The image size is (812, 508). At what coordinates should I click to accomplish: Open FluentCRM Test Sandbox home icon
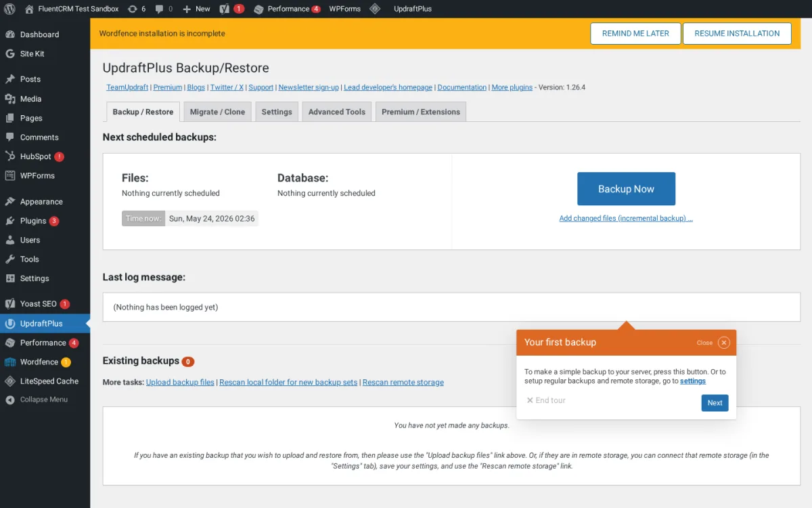click(x=29, y=9)
